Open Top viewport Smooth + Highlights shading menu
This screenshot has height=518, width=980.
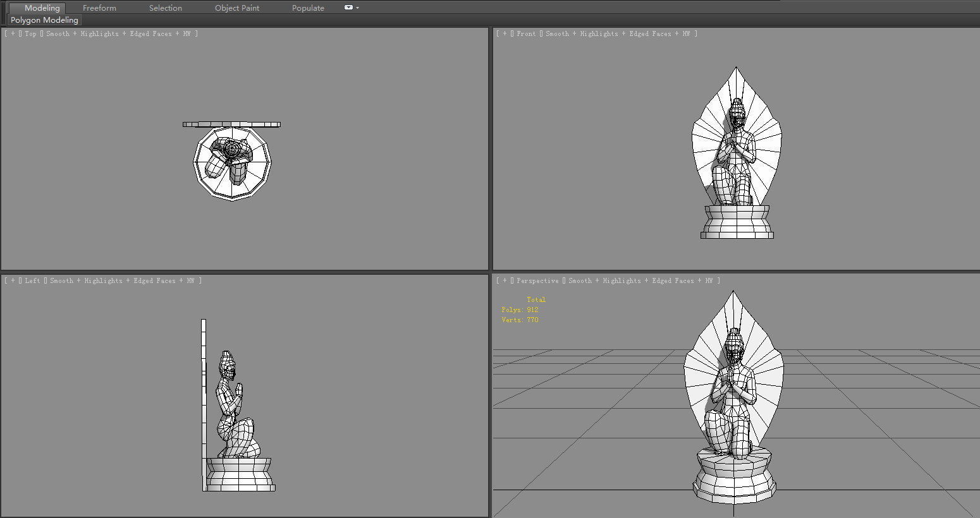click(121, 33)
